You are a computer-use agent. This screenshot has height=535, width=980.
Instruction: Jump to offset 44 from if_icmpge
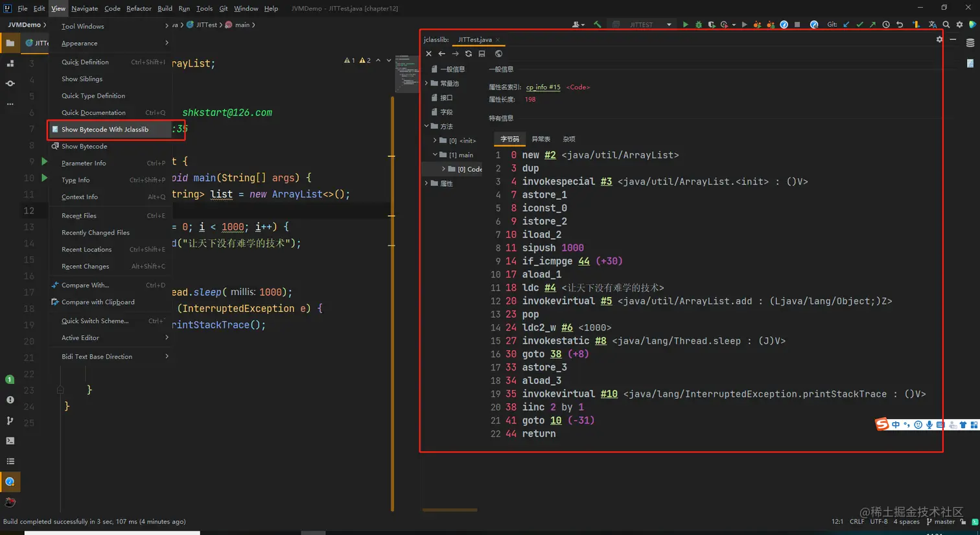click(584, 261)
